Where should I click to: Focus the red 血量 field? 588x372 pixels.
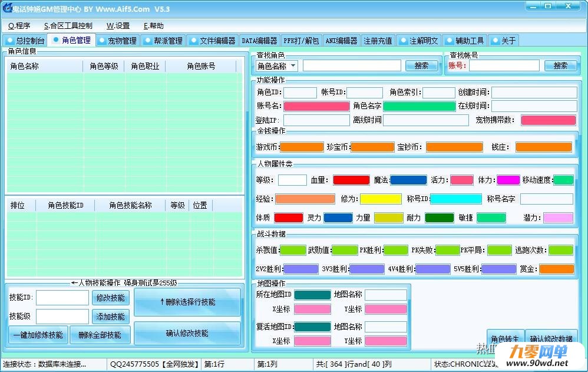tap(351, 180)
